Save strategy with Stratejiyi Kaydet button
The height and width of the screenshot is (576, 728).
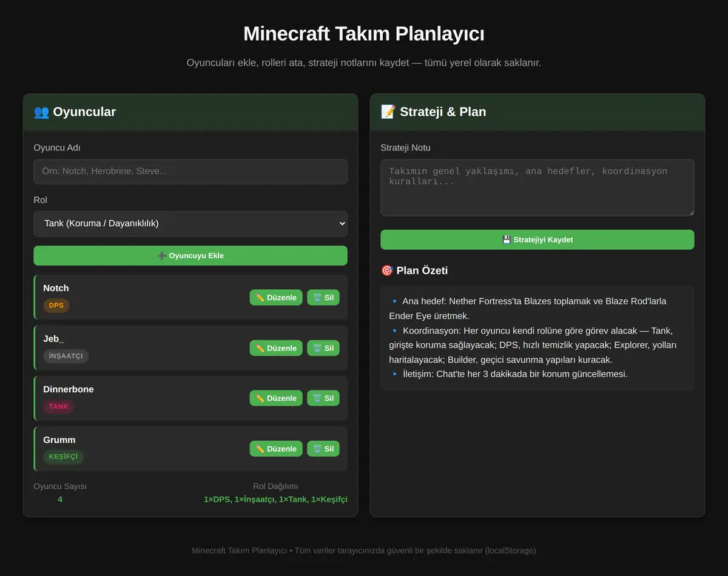click(x=537, y=239)
